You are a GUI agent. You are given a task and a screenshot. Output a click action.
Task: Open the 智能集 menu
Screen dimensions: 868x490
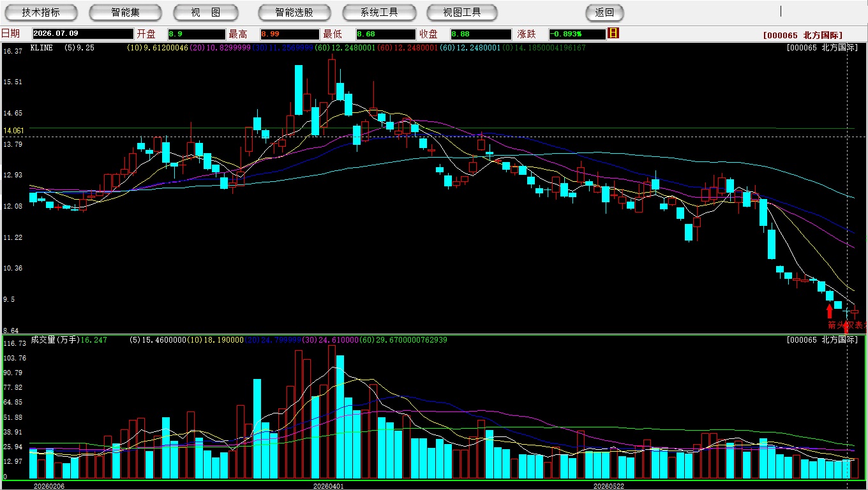125,12
